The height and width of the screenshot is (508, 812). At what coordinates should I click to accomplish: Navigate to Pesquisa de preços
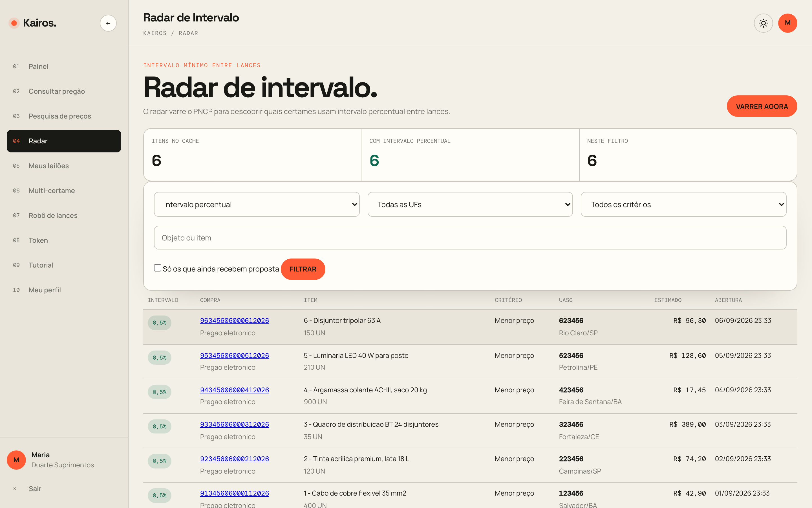(64, 116)
